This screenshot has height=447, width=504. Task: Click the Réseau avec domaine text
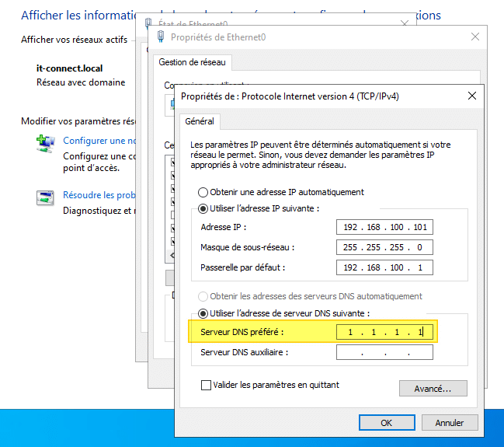point(81,82)
